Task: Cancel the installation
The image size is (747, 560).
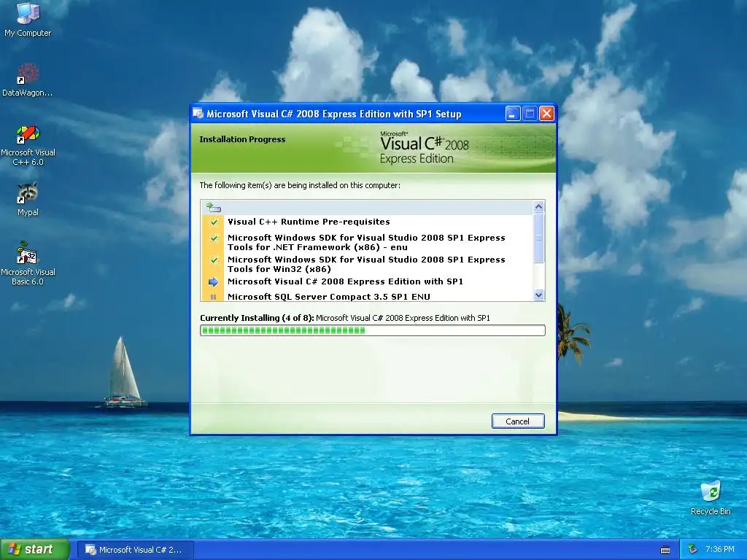Action: pos(518,421)
